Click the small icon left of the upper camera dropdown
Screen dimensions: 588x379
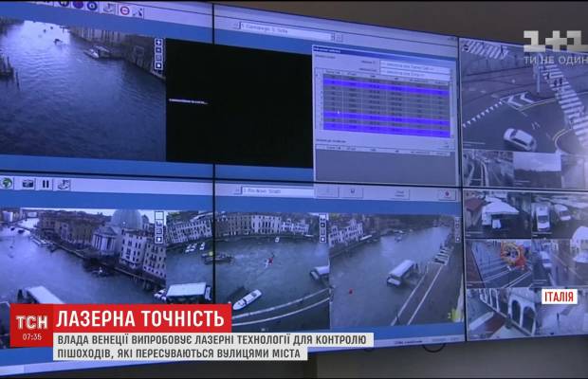(x=236, y=26)
